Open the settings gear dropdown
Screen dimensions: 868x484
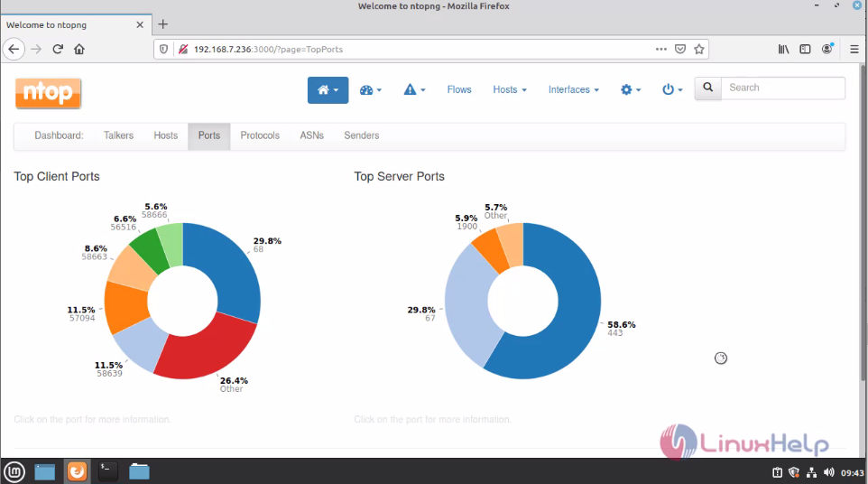[631, 89]
